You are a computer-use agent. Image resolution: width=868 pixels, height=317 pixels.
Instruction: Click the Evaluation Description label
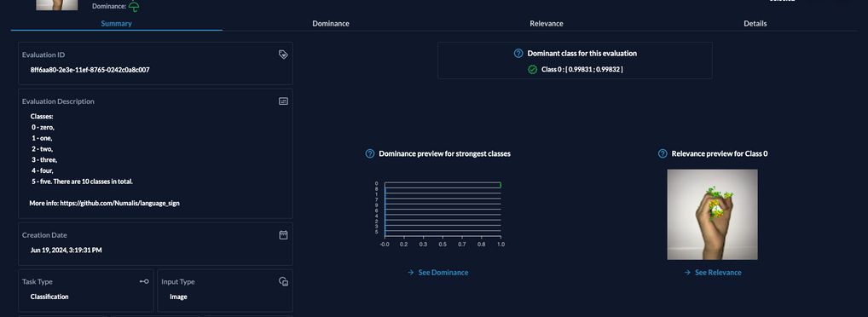(x=58, y=101)
